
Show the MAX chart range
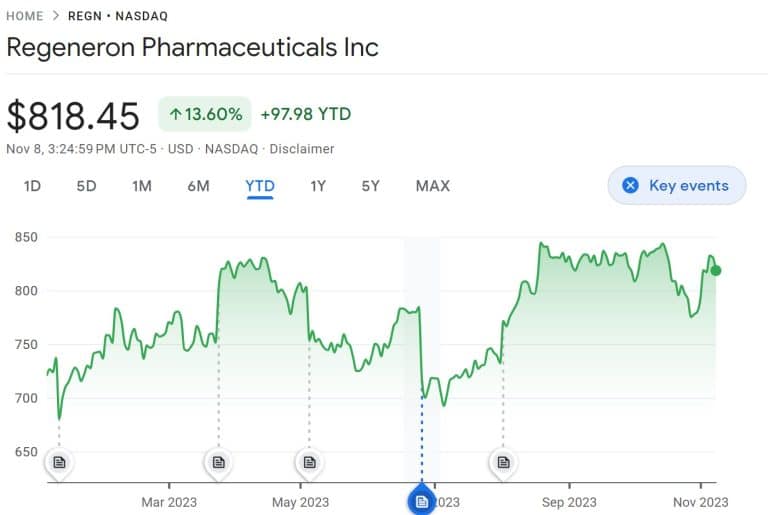(x=432, y=186)
